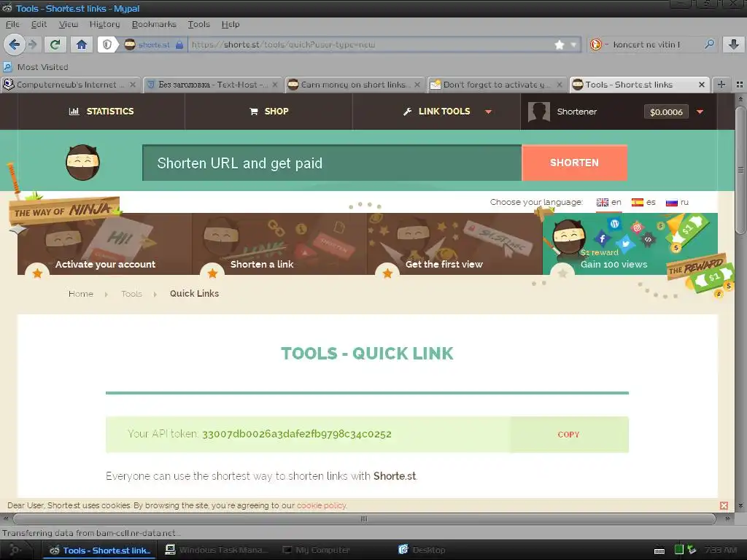Viewport: 747px width, 560px height.
Task: Open the cookie policy link
Action: click(322, 506)
